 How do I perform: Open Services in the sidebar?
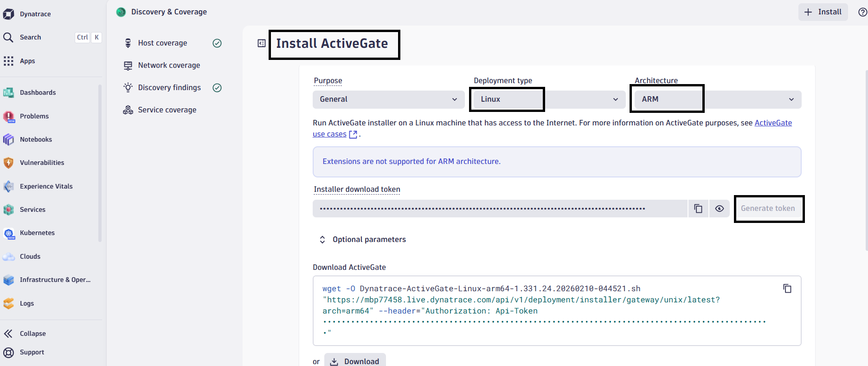point(32,209)
